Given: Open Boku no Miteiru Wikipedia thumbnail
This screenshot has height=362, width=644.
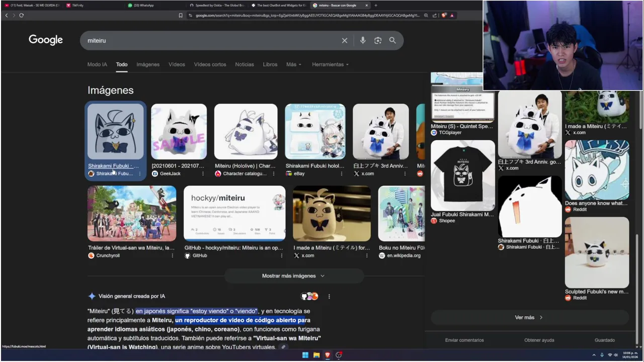Looking at the screenshot, I should pyautogui.click(x=401, y=214).
